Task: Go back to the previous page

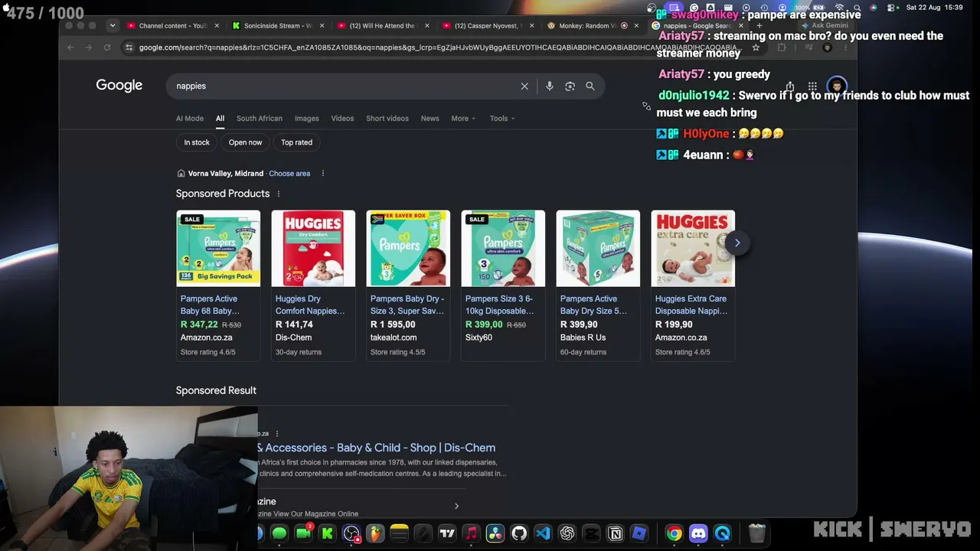Action: pyautogui.click(x=70, y=47)
